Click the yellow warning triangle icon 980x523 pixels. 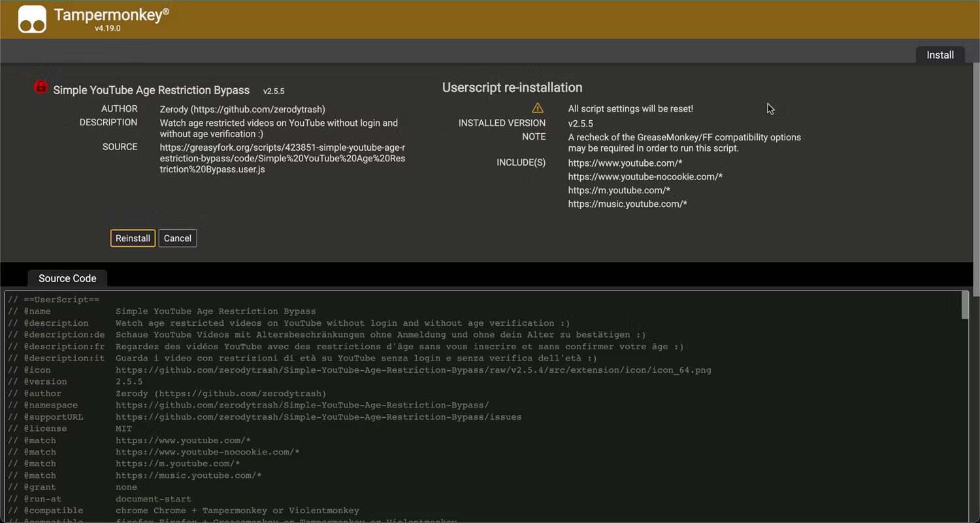(537, 108)
